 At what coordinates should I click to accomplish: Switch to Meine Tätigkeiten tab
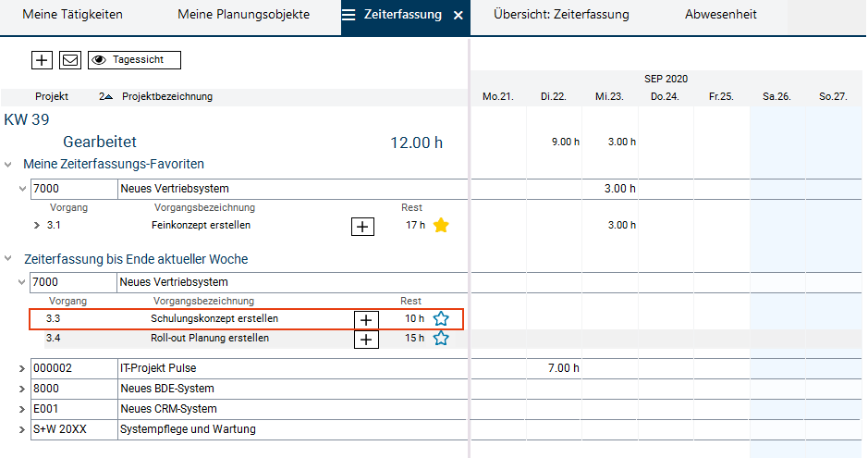point(72,15)
